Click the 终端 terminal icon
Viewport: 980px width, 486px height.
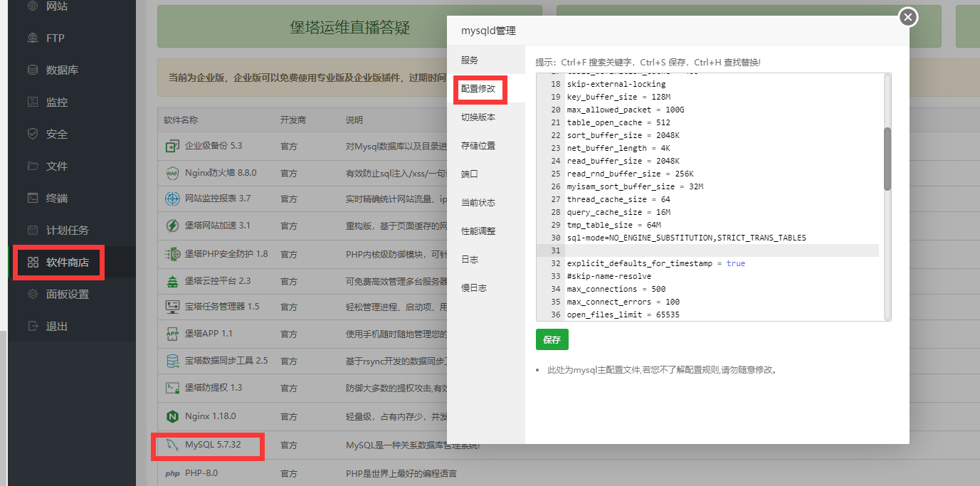pos(32,199)
